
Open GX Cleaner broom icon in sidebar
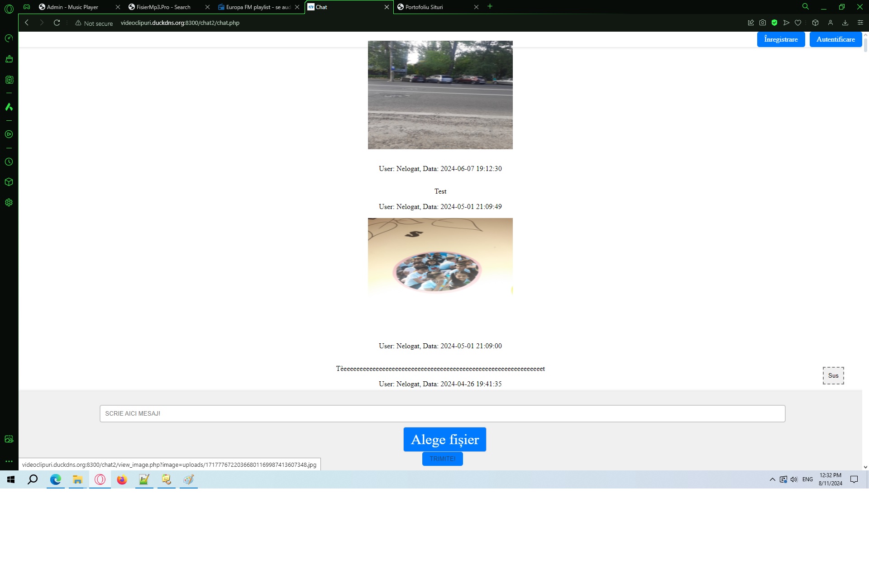click(9, 58)
